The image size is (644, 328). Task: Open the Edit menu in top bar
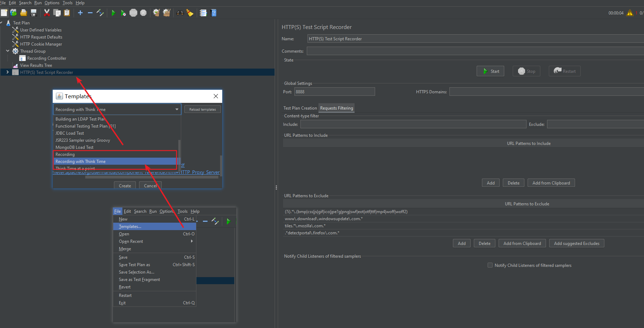coord(12,3)
